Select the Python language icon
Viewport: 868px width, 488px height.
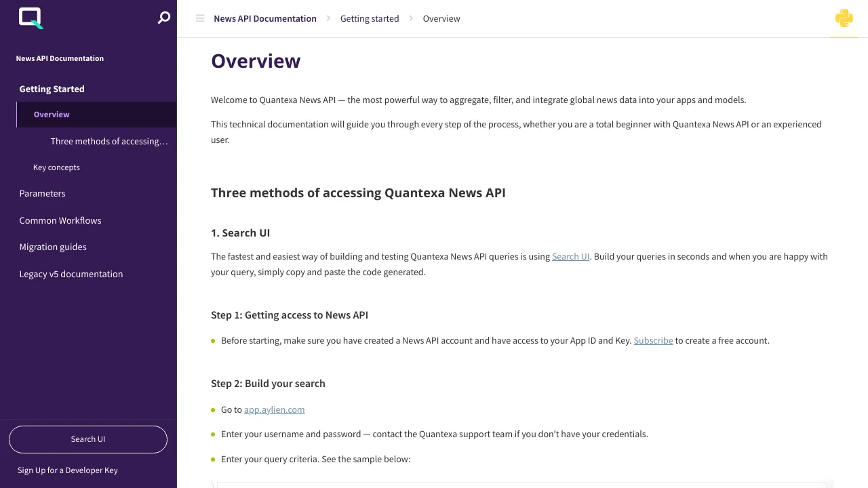click(x=844, y=18)
